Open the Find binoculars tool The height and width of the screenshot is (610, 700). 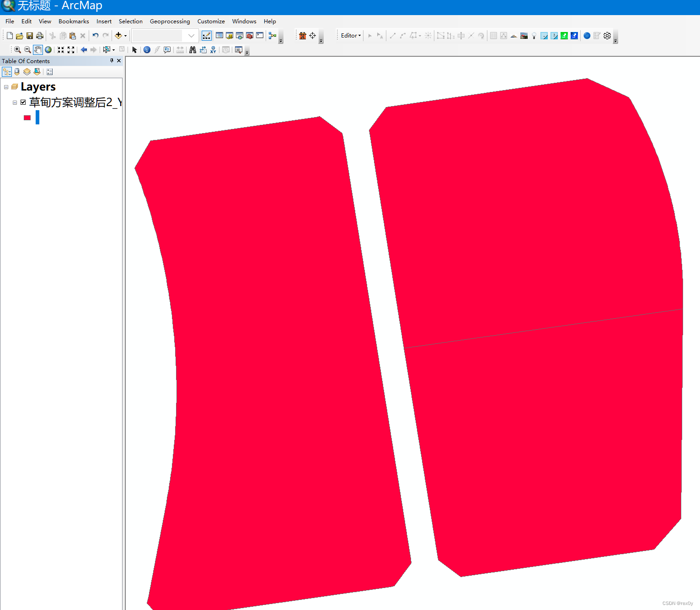(x=192, y=50)
